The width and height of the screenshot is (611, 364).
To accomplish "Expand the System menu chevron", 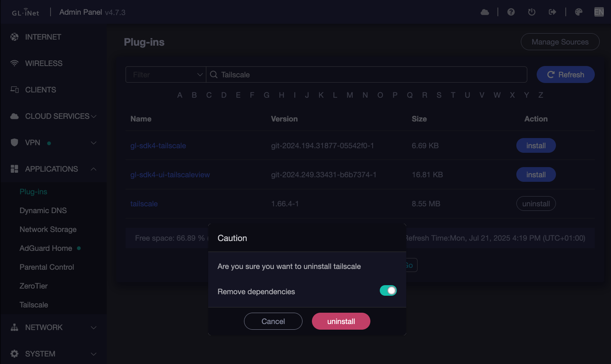I will click(94, 354).
